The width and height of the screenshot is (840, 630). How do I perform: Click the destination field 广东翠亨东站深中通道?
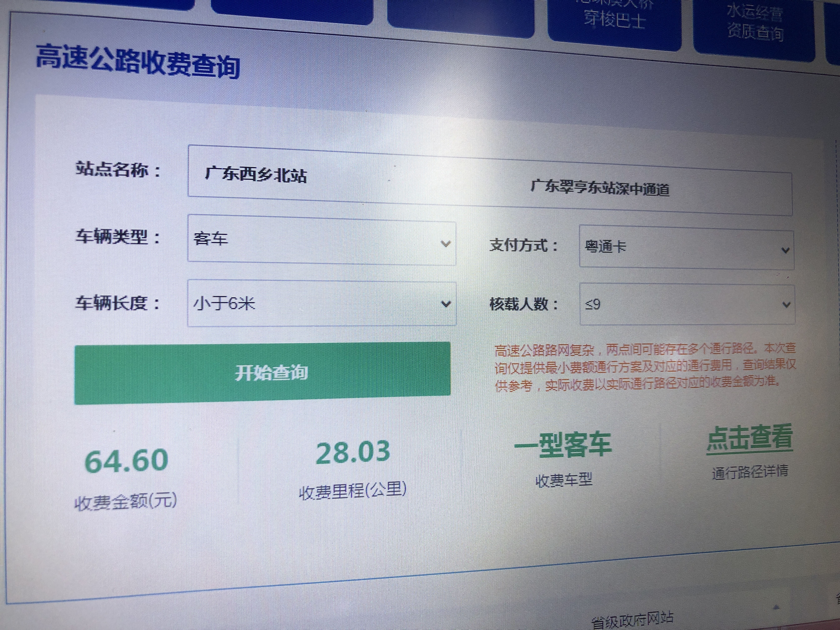[x=600, y=188]
